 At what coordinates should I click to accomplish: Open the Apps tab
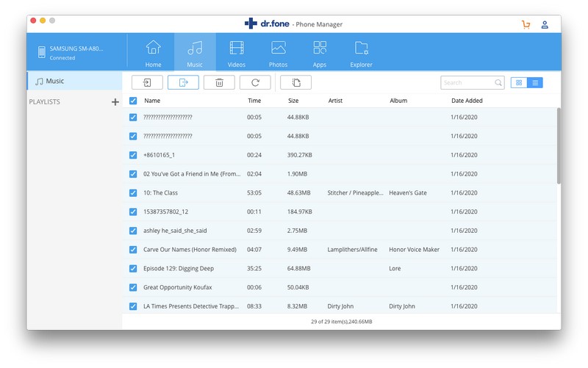tap(320, 52)
